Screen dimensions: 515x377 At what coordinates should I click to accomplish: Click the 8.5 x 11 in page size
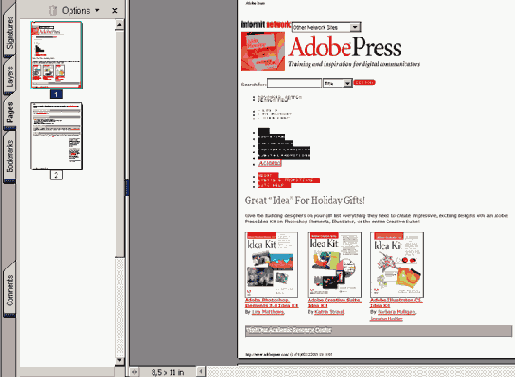[168, 372]
